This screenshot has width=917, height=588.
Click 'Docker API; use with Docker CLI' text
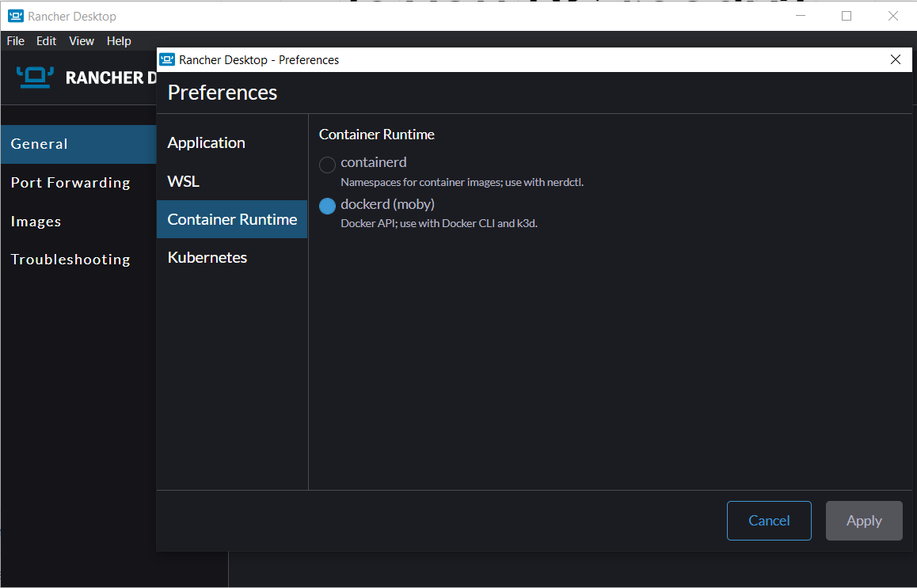point(439,223)
